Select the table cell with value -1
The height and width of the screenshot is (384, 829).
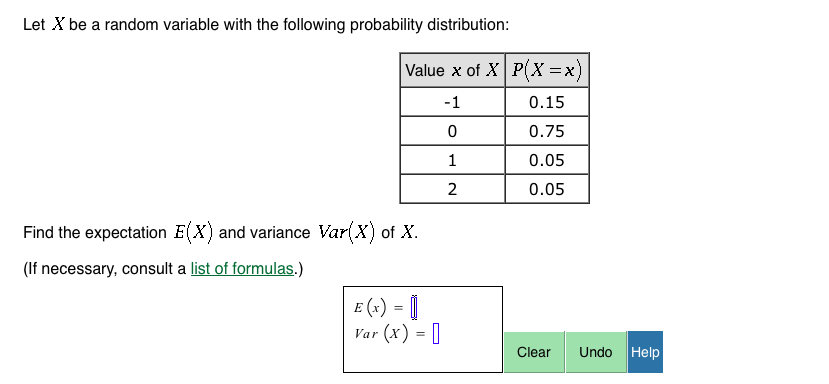point(452,102)
